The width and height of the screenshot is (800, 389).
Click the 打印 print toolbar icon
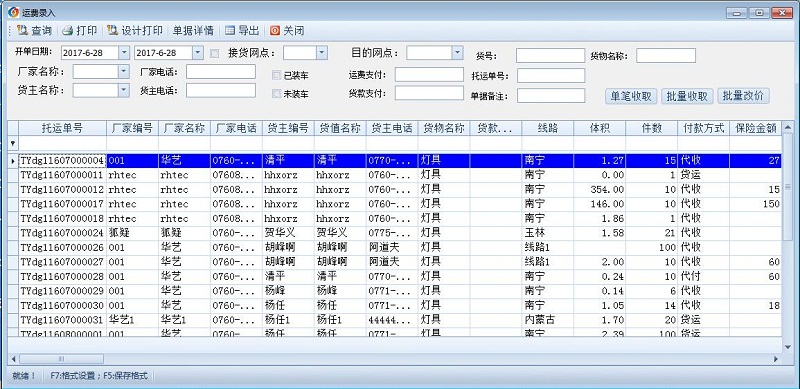[x=68, y=31]
